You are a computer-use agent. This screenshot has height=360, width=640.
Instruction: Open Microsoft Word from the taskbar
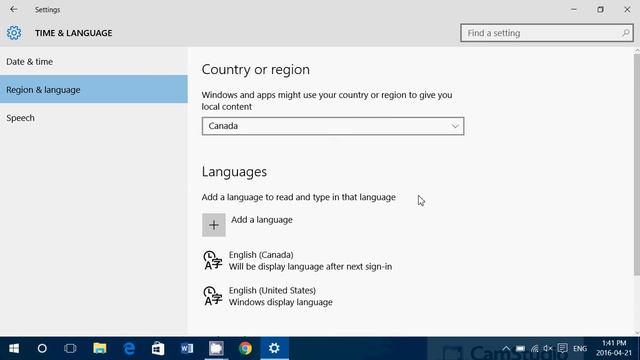[x=187, y=348]
